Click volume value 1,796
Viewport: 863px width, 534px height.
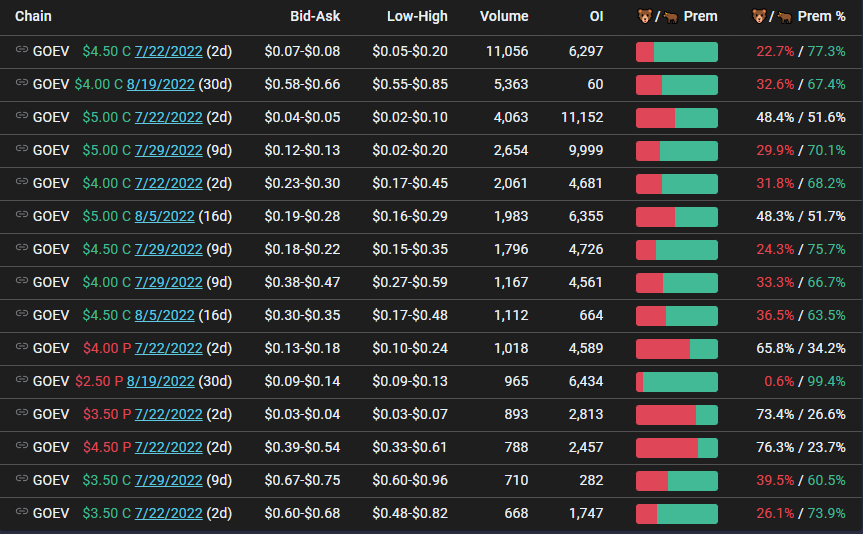point(511,249)
